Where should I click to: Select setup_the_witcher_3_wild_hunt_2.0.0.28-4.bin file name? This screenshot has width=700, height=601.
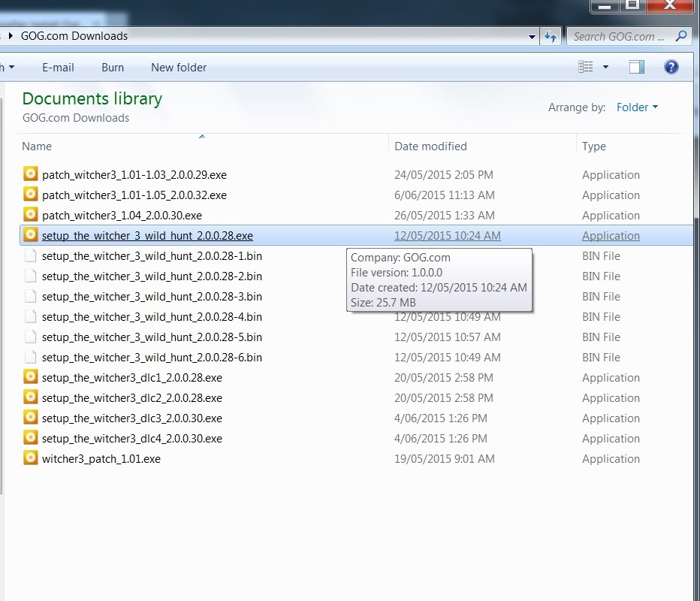[152, 316]
